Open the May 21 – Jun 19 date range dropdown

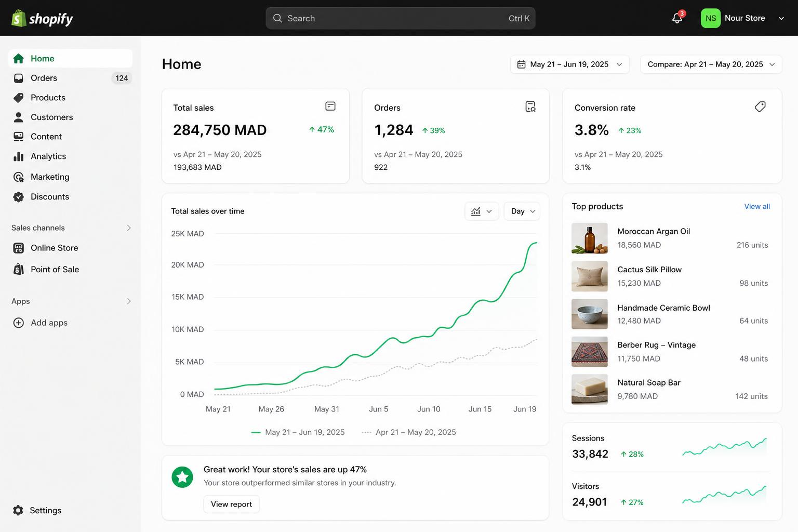(x=570, y=64)
